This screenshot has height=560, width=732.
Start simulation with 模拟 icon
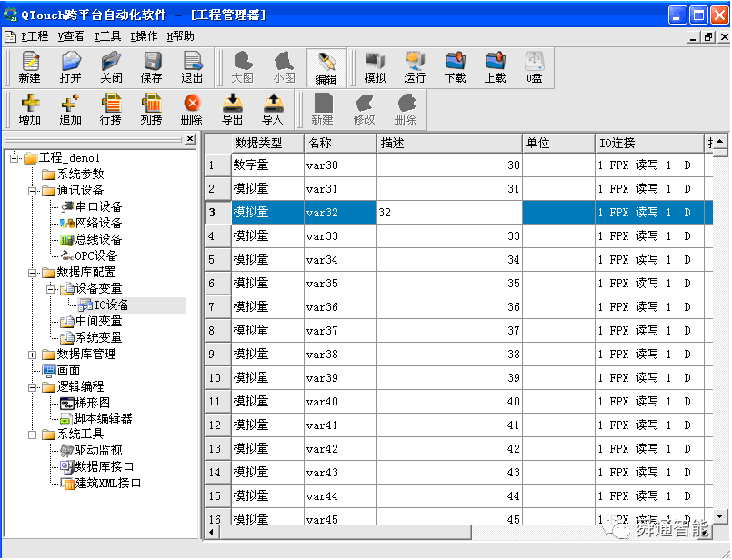[x=375, y=67]
